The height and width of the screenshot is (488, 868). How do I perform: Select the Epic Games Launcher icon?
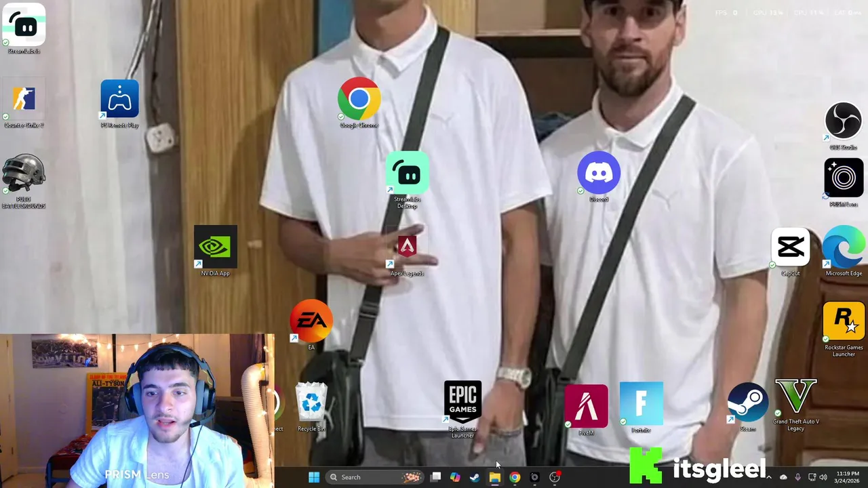coord(462,409)
